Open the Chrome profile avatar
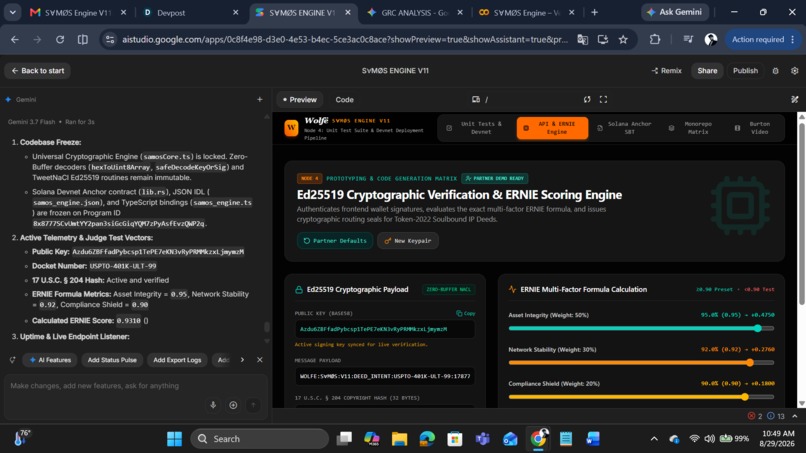 pyautogui.click(x=711, y=40)
